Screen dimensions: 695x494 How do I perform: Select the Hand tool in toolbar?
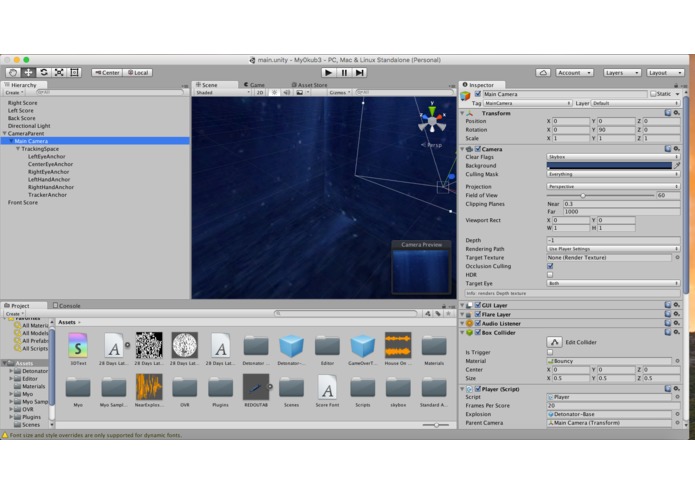(13, 72)
